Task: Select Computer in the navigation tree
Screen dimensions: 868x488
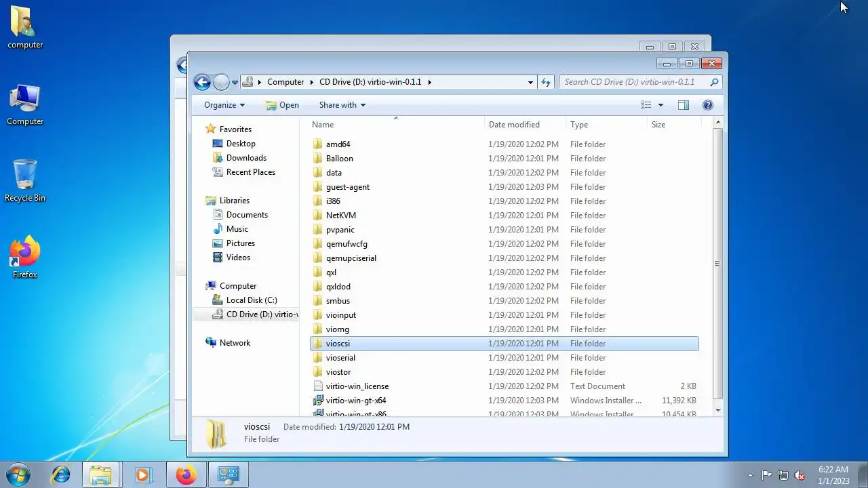Action: [238, 286]
